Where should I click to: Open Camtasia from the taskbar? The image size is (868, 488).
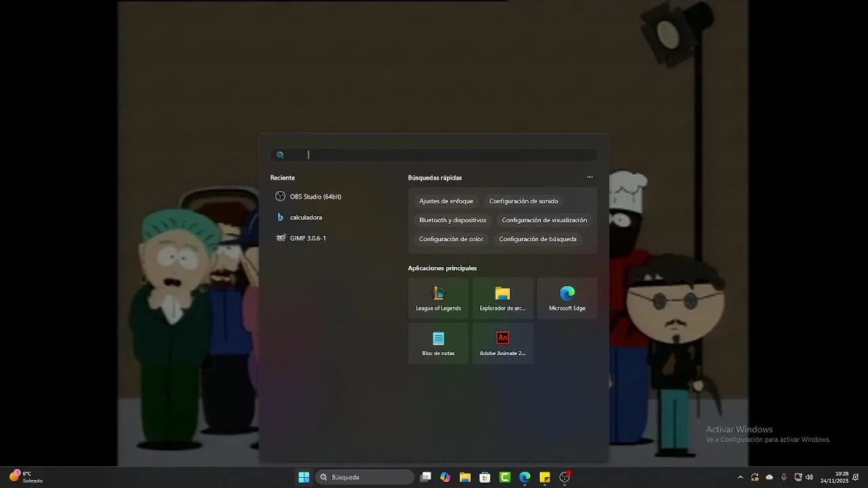pos(505,477)
